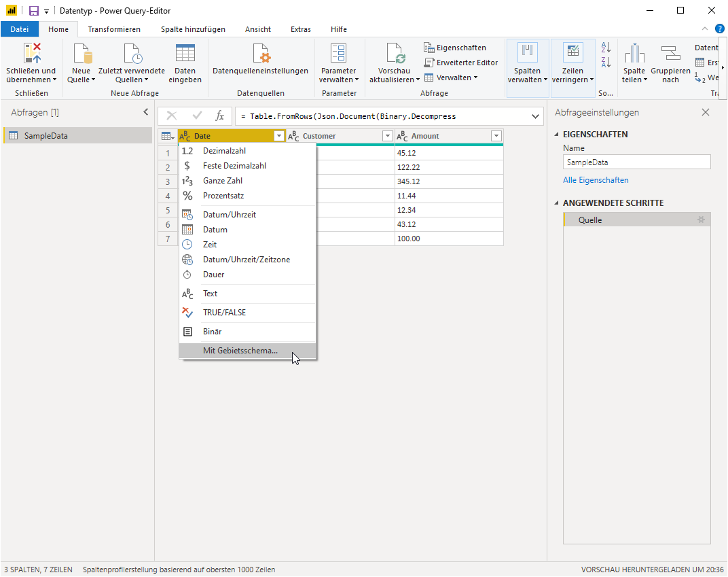Switch to the Transformieren ribbon tab
This screenshot has width=728, height=577.
point(114,29)
